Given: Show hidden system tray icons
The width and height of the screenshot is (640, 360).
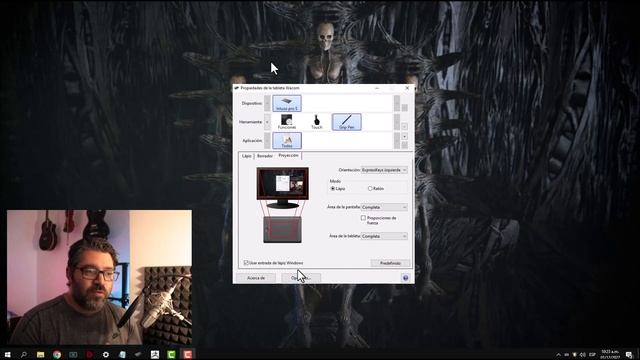Looking at the screenshot, I should [558, 355].
